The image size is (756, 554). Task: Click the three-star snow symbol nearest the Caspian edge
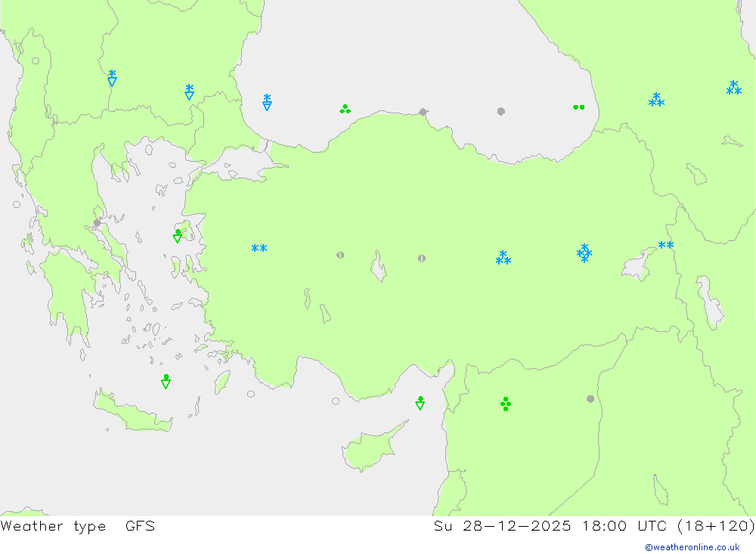point(734,88)
